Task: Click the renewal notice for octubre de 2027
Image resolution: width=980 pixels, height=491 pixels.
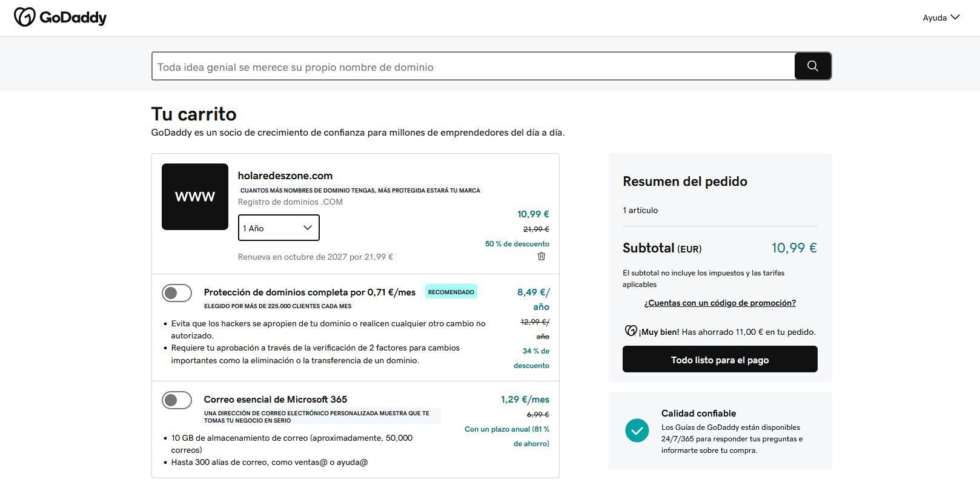Action: pos(316,257)
